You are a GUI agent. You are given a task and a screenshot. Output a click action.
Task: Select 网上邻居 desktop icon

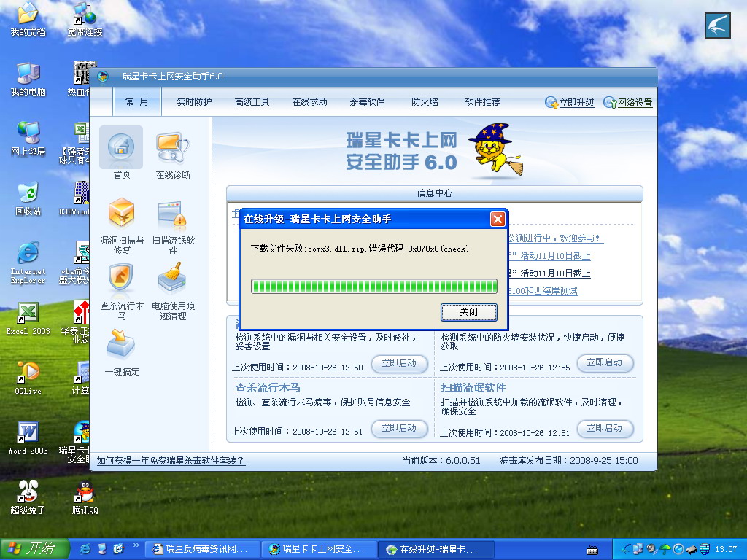tap(28, 139)
